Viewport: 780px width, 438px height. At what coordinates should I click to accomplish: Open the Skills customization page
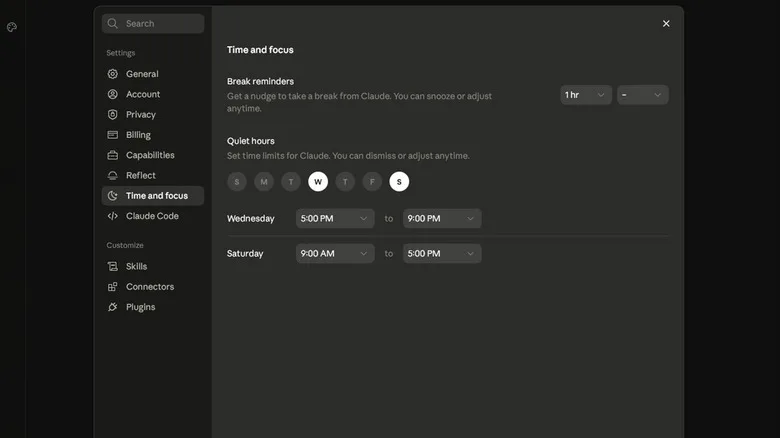coord(153,266)
